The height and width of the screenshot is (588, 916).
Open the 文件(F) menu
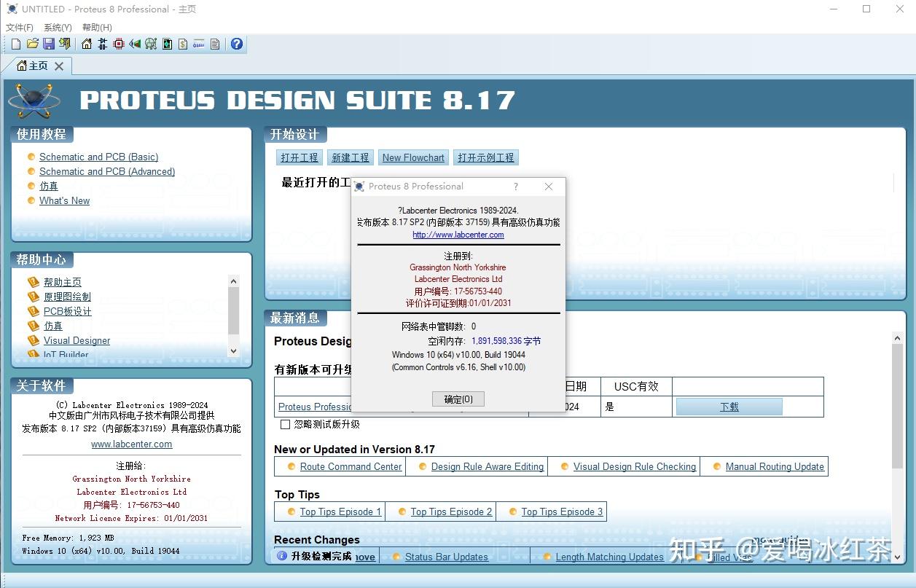click(x=19, y=27)
